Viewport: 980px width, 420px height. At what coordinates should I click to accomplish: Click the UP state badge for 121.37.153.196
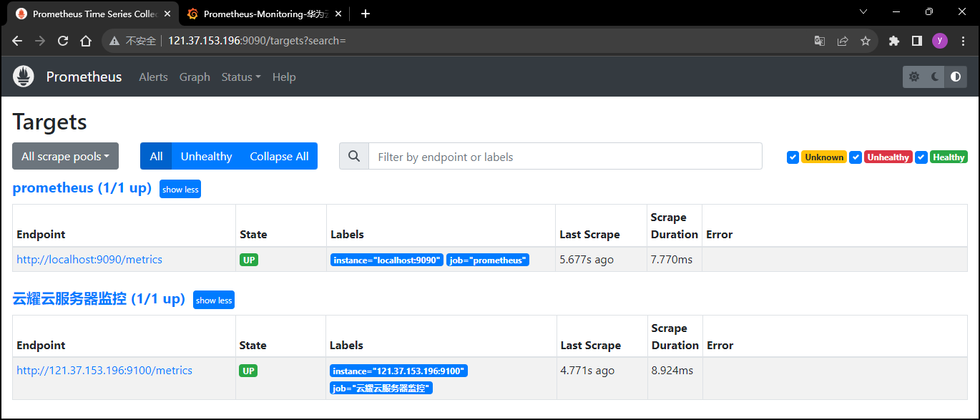[x=248, y=371]
